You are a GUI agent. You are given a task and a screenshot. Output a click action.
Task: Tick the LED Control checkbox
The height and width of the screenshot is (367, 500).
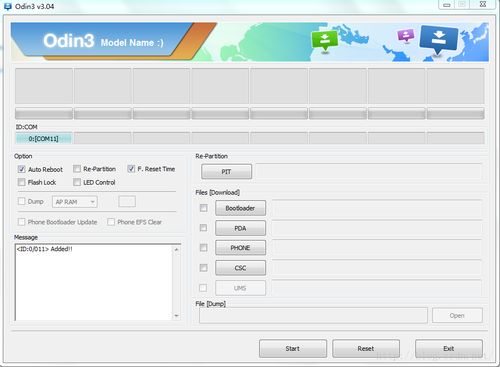point(77,182)
